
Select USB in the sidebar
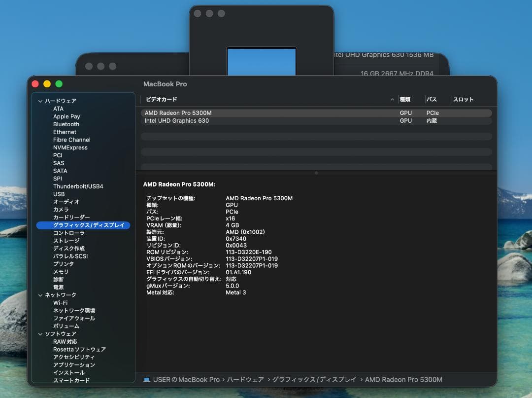coord(59,194)
